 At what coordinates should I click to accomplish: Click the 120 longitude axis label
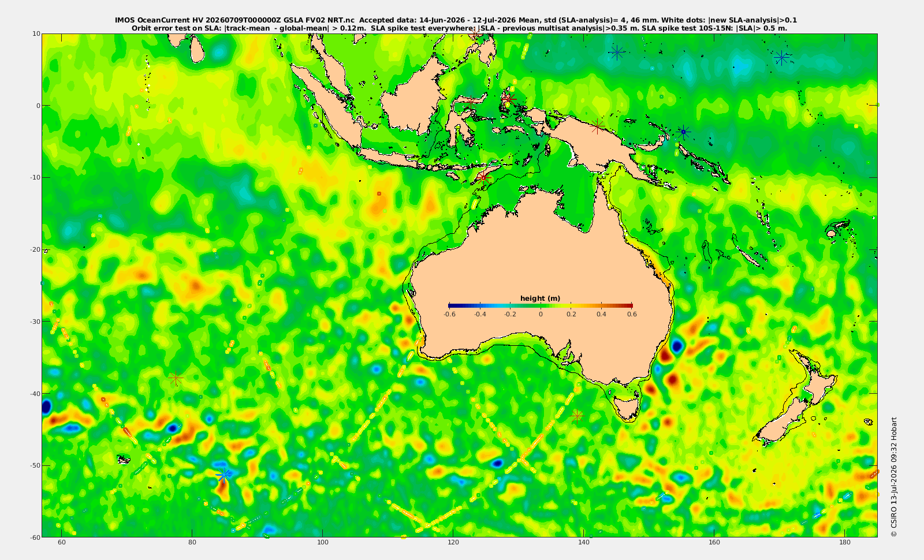coord(453,542)
